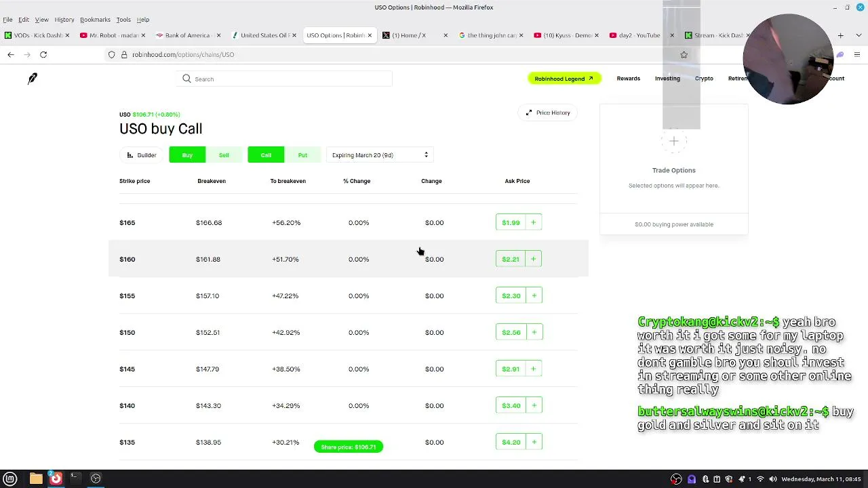Select the Sell toggle
This screenshot has width=868, height=488.
point(224,155)
